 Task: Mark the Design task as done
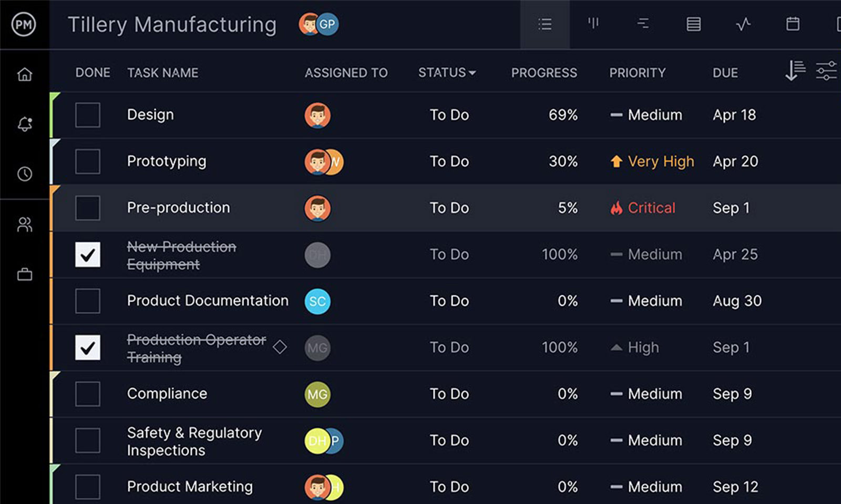click(87, 115)
